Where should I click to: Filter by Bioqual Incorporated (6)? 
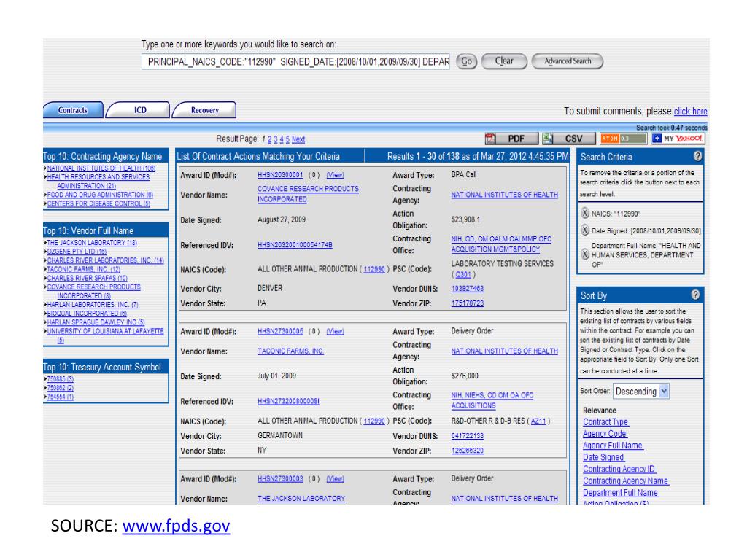(x=87, y=314)
